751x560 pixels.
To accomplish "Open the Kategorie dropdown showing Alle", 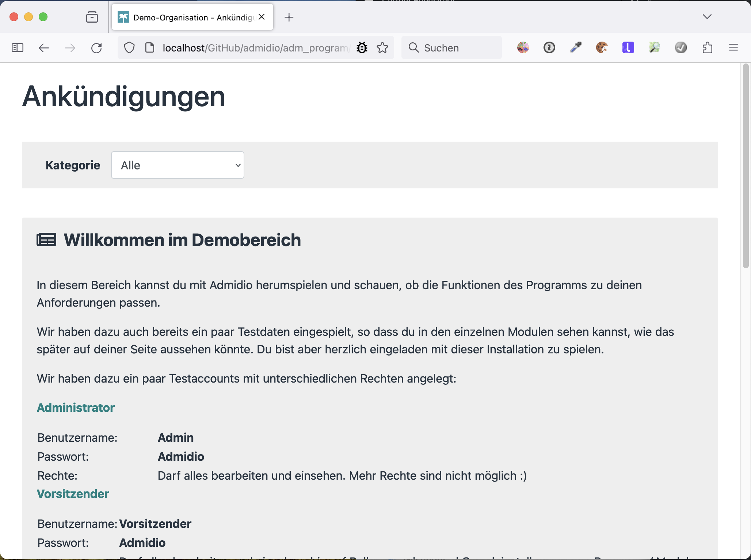I will point(178,165).
